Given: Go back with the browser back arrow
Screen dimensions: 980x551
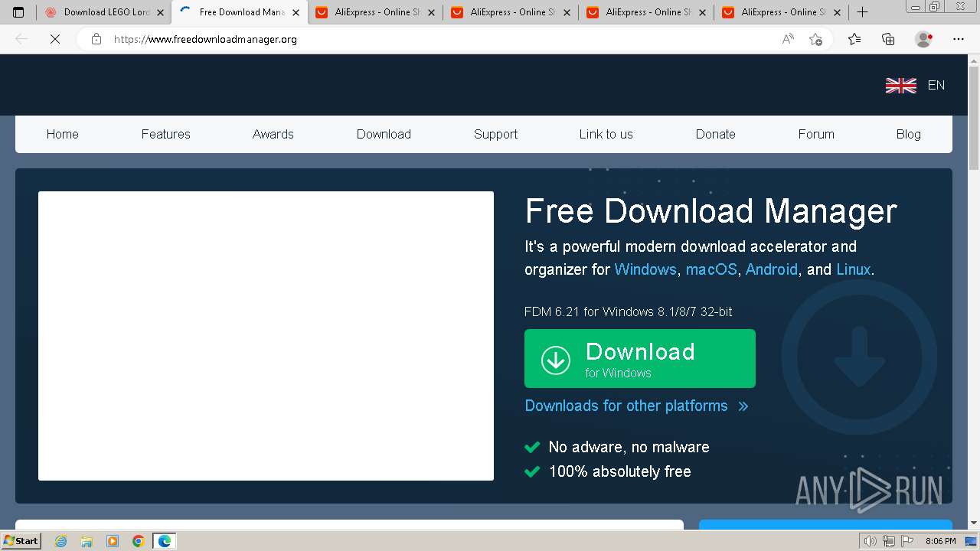Looking at the screenshot, I should (21, 39).
